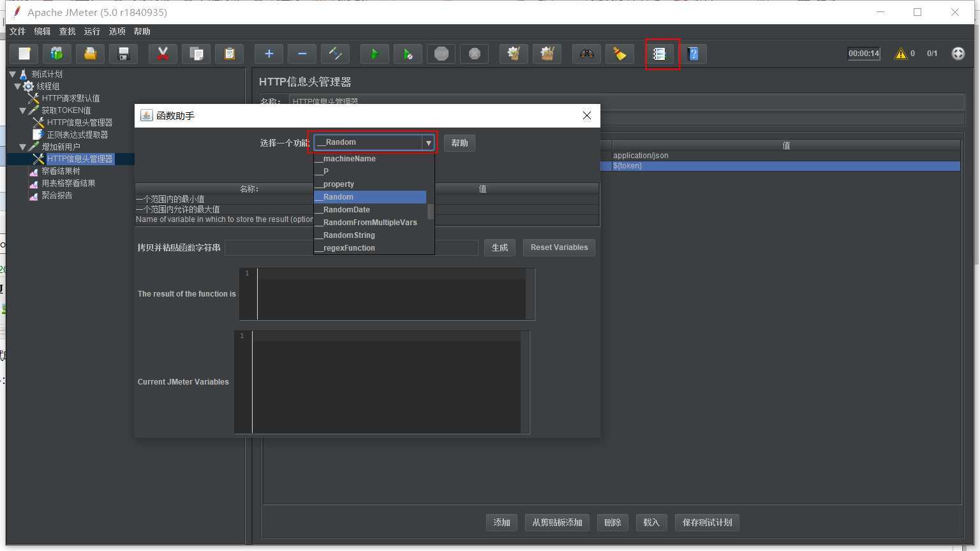Click the 载入 button
This screenshot has height=551, width=980.
tap(651, 522)
